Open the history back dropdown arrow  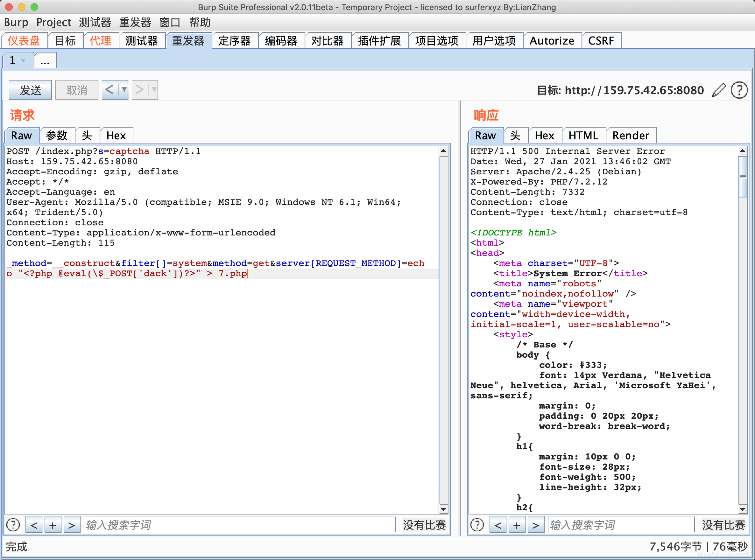[x=124, y=90]
